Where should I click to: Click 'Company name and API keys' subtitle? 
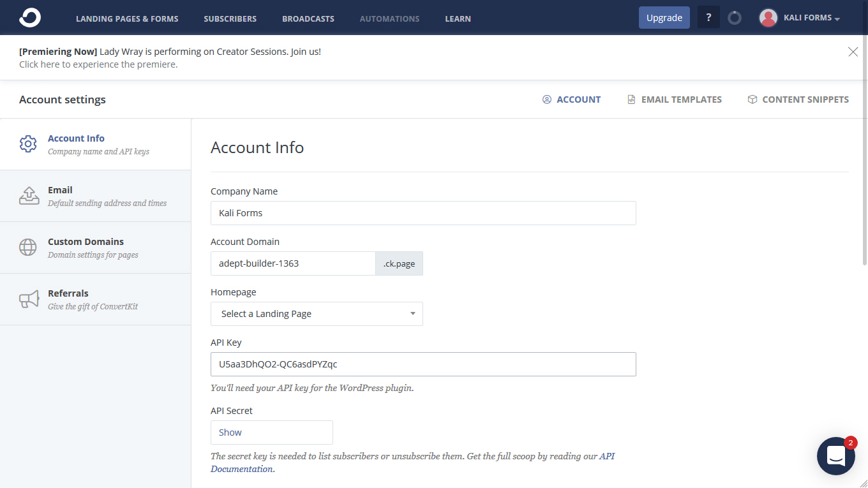click(98, 152)
